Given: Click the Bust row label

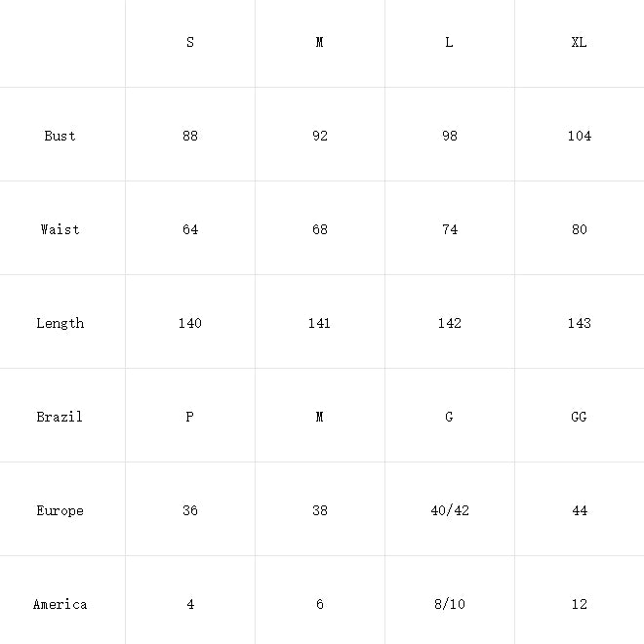Looking at the screenshot, I should click(60, 136).
